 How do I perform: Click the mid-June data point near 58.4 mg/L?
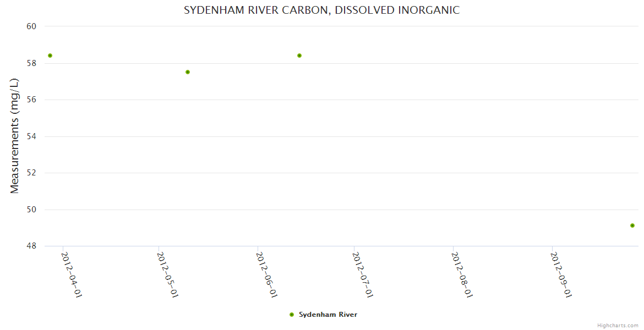pos(299,56)
